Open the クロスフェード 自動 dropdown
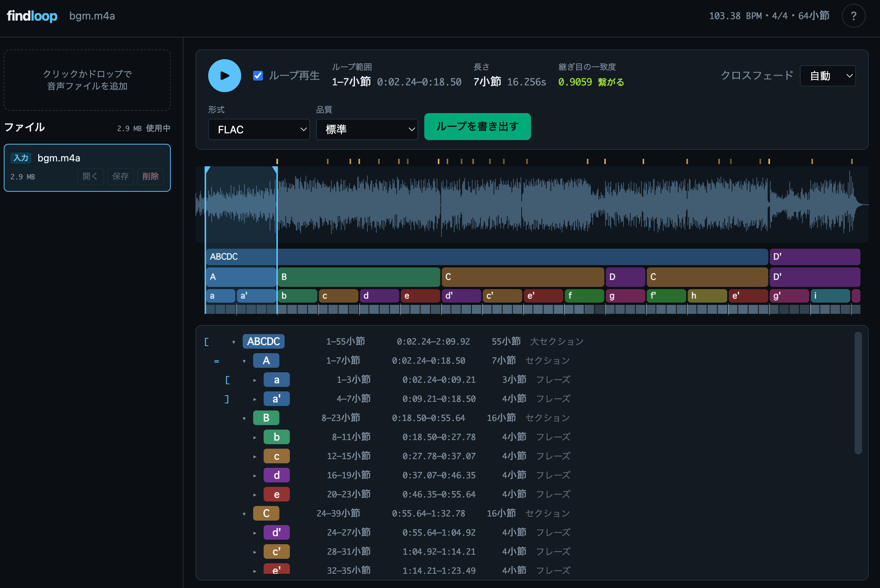This screenshot has height=588, width=880. (827, 76)
